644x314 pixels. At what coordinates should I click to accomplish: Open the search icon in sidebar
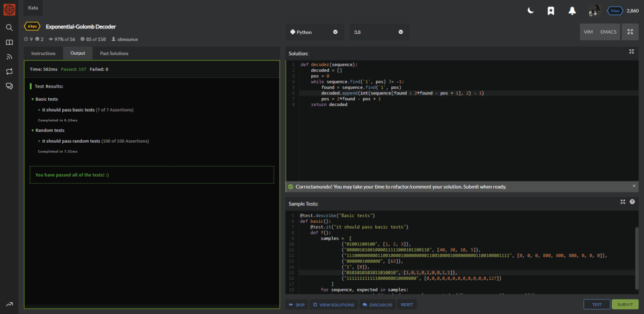(x=9, y=27)
